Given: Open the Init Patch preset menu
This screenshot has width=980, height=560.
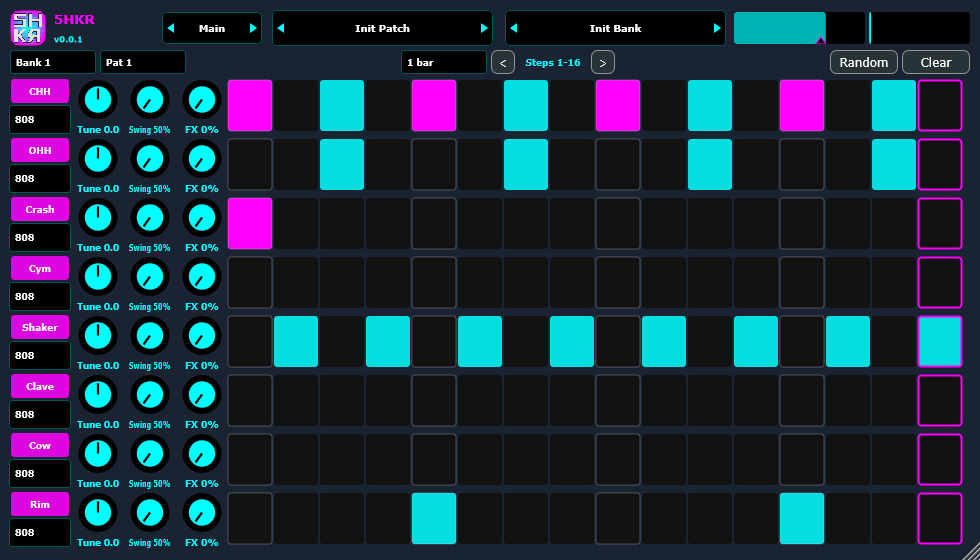Looking at the screenshot, I should click(x=382, y=28).
